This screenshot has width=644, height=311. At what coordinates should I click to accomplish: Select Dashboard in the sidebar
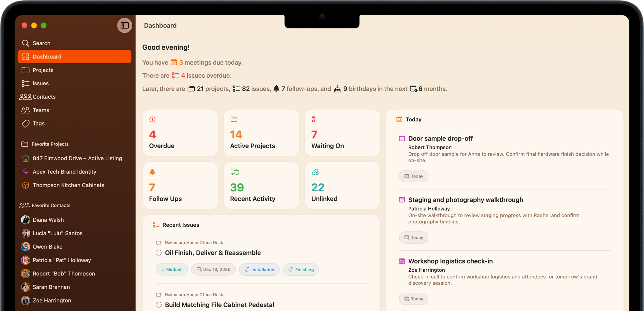click(74, 57)
